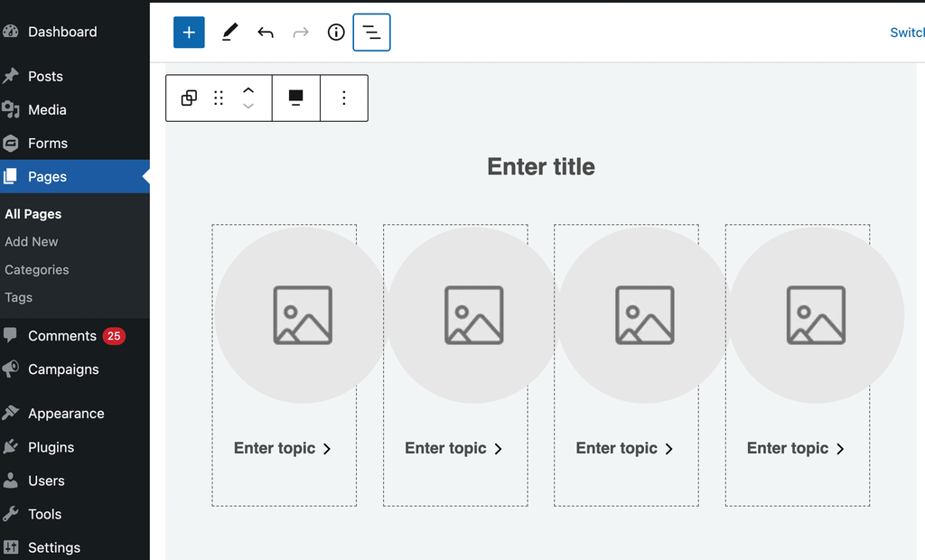The width and height of the screenshot is (925, 560).
Task: Click the first card's Enter topic field
Action: [x=275, y=449]
